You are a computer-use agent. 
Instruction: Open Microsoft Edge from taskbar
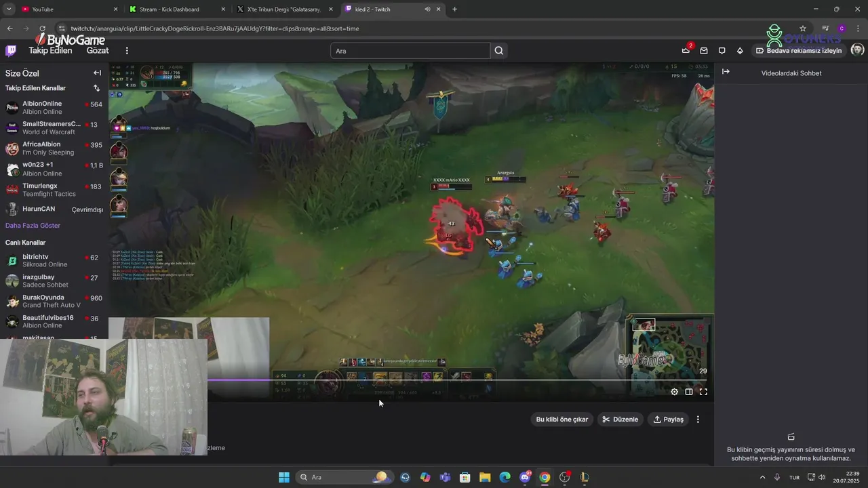coord(505,477)
